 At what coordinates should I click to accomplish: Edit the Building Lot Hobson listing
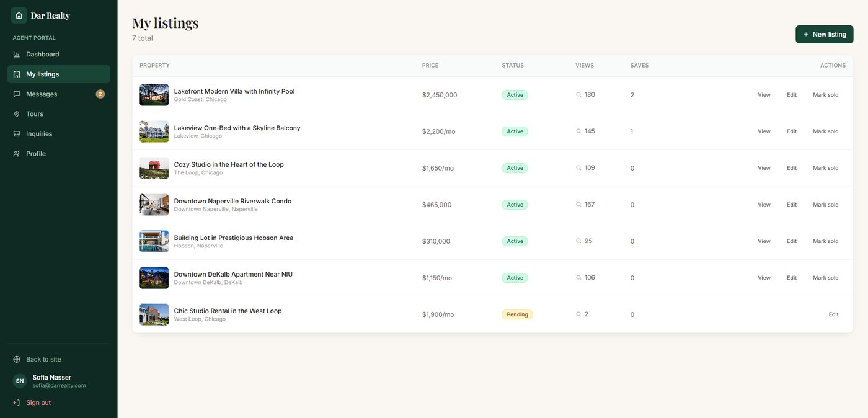[x=792, y=241]
